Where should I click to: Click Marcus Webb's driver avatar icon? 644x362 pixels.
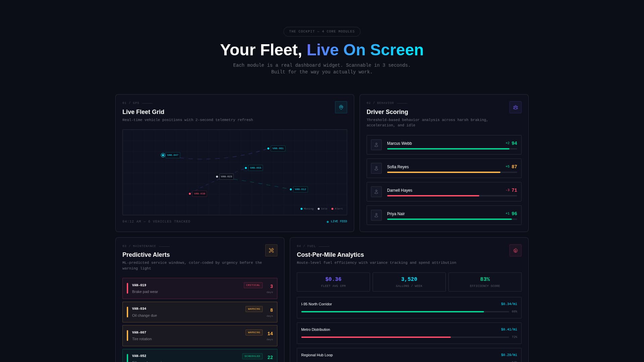[x=376, y=144]
